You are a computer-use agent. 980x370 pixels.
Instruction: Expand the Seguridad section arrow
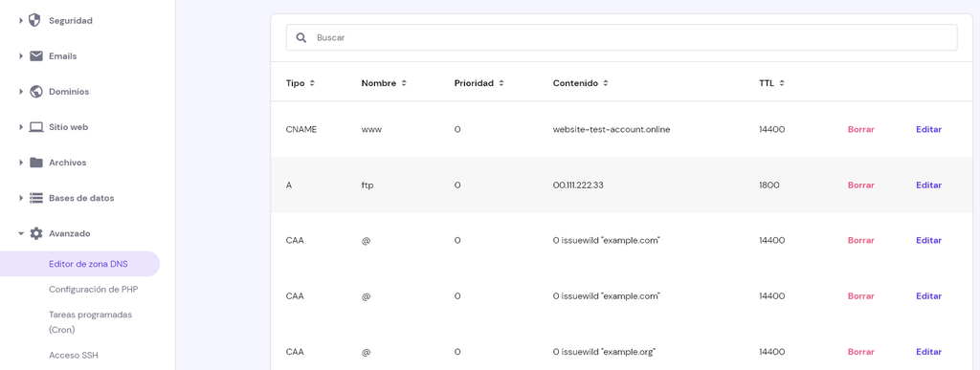tap(21, 21)
